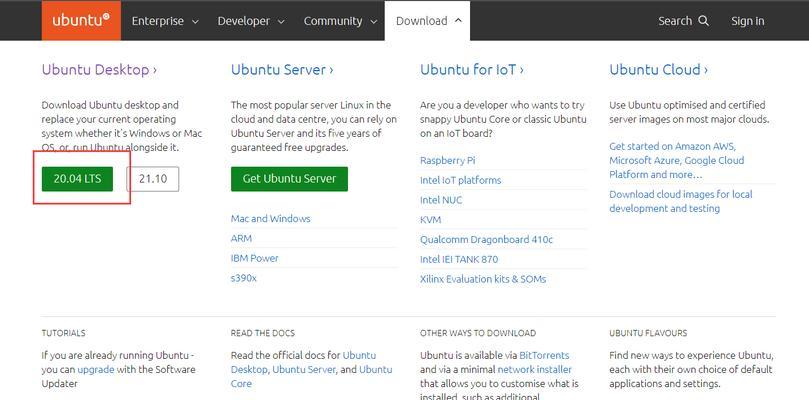Viewport: 809px width, 400px height.
Task: Open the Ubuntu Server docs link
Action: (304, 370)
